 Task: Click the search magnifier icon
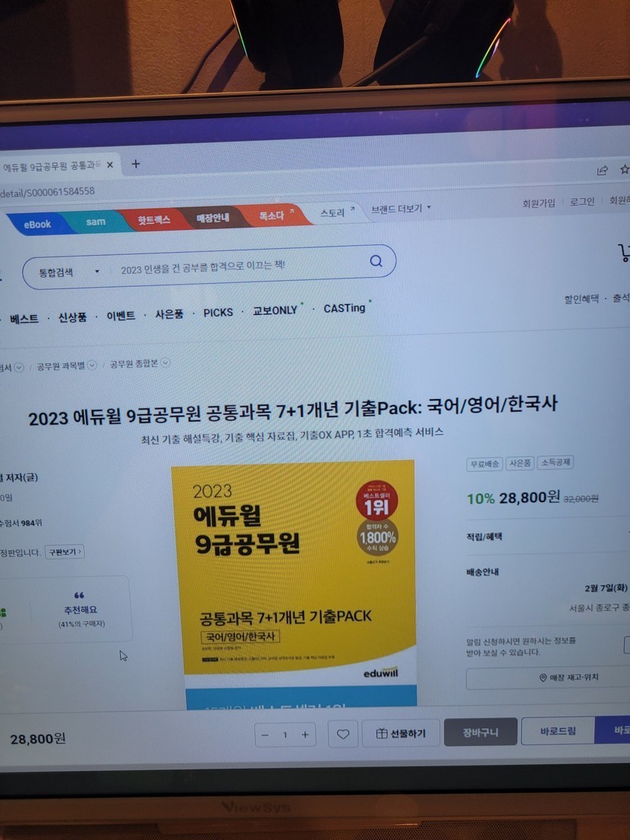pyautogui.click(x=376, y=262)
